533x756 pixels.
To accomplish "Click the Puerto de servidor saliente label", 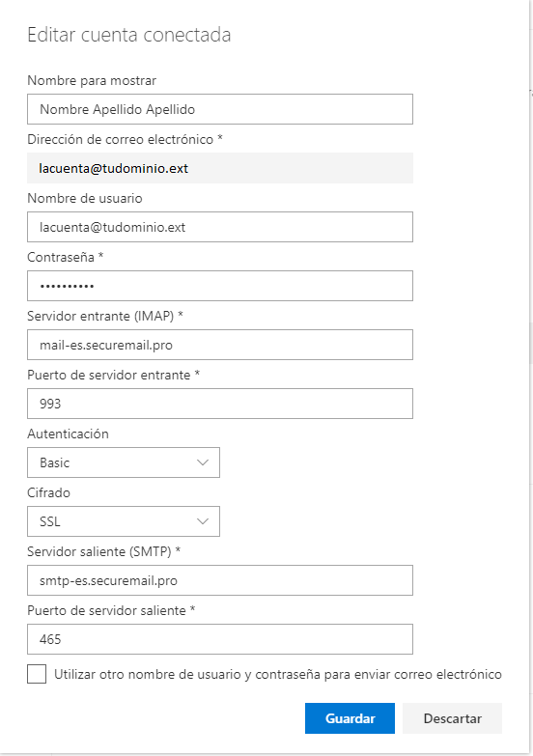I will click(x=111, y=610).
